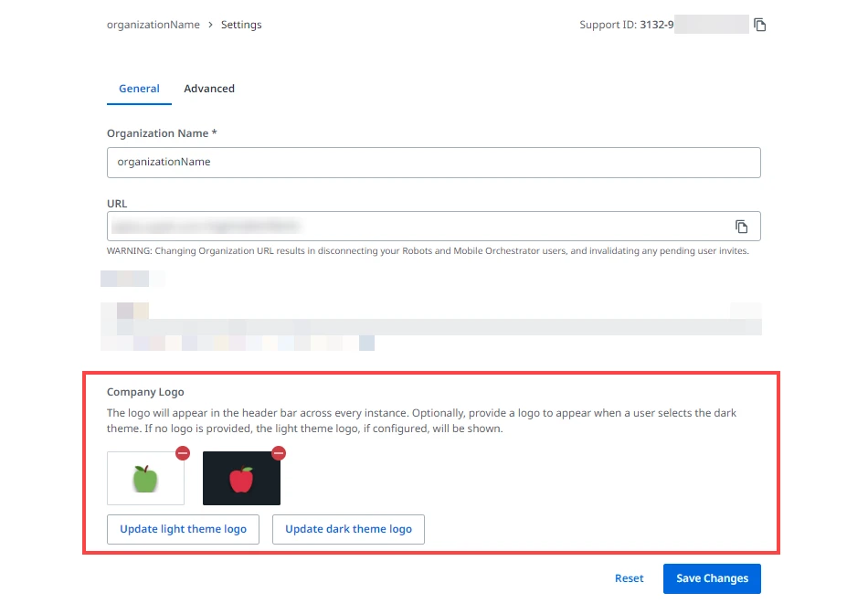
Task: Click the Support ID 3132-9 value
Action: click(657, 25)
